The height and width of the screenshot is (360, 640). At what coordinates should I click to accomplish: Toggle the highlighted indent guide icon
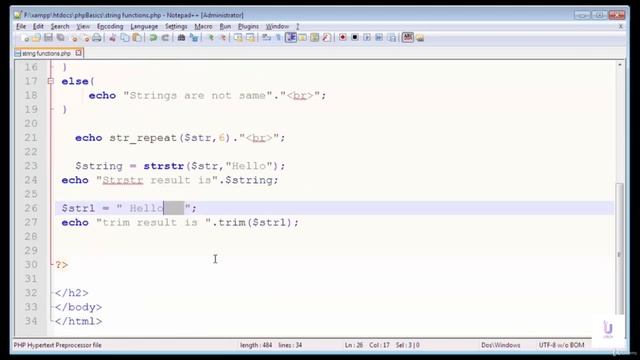pos(291,38)
